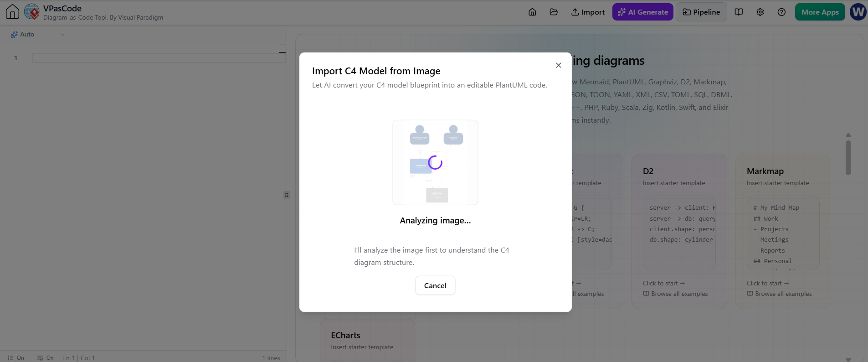Open the Pipeline button
This screenshot has width=868, height=362.
pos(701,12)
